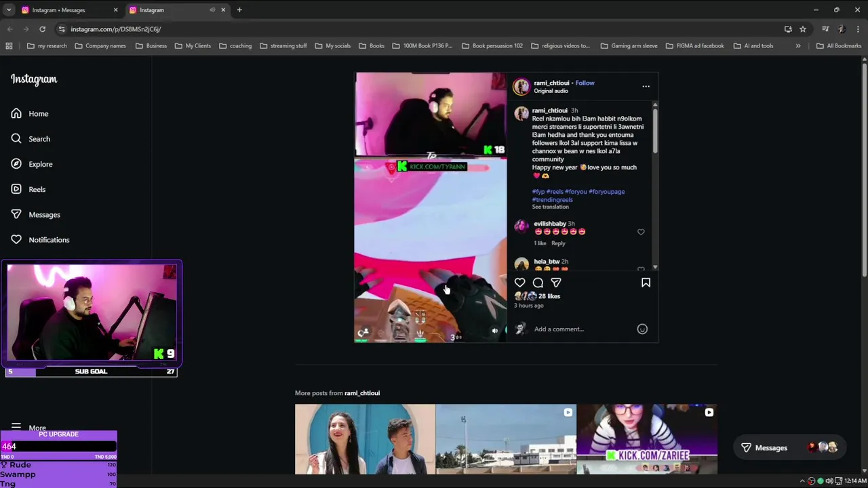Expand hidden bookmarks chevron

[798, 46]
